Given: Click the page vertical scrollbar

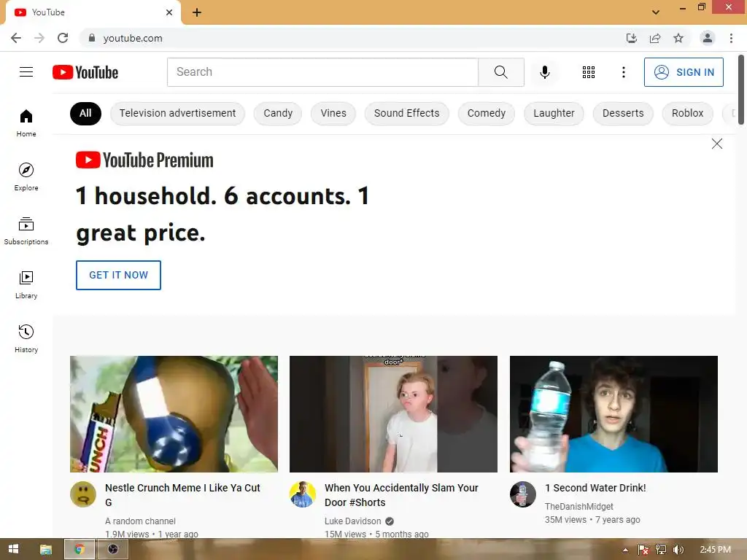Looking at the screenshot, I should 741,90.
